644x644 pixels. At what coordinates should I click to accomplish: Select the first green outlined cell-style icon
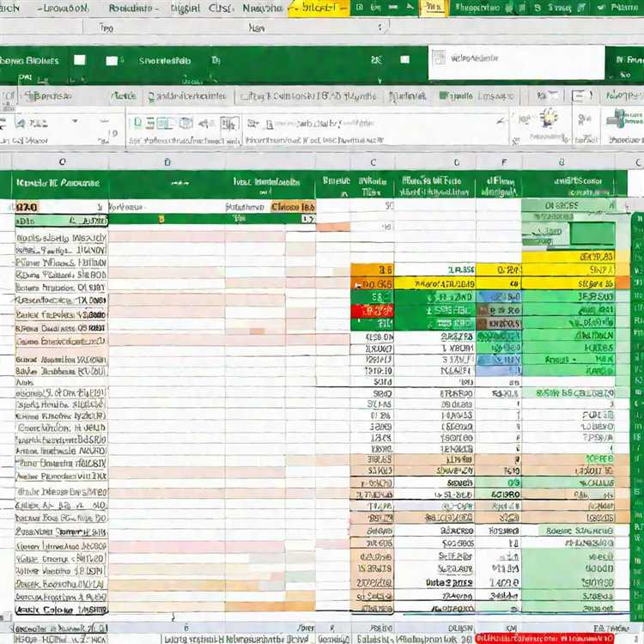coord(137,123)
